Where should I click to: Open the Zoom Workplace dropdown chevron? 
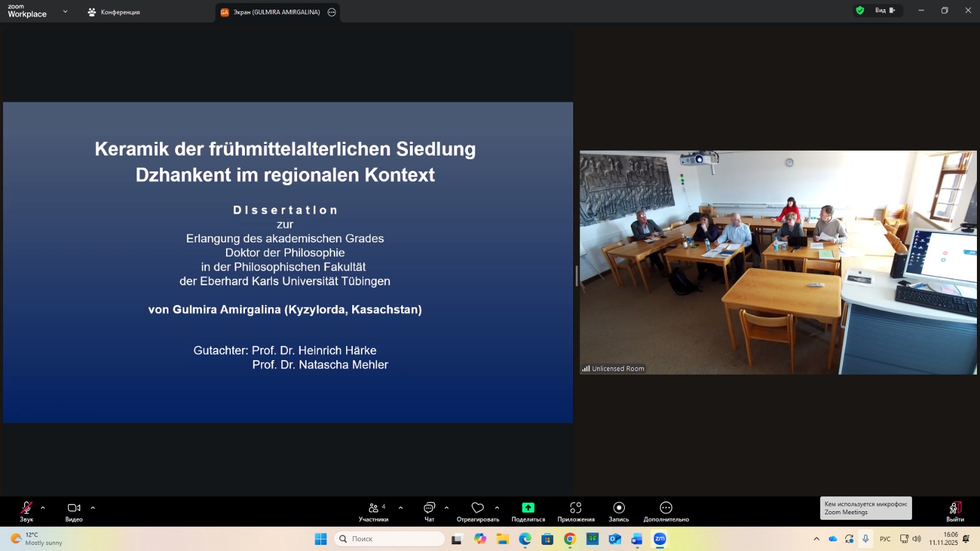tap(66, 12)
